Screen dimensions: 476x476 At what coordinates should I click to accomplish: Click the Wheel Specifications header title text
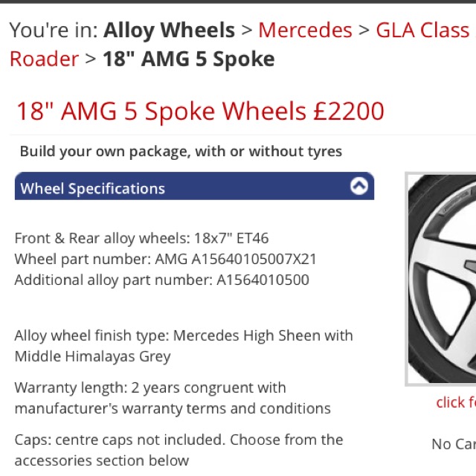point(92,188)
